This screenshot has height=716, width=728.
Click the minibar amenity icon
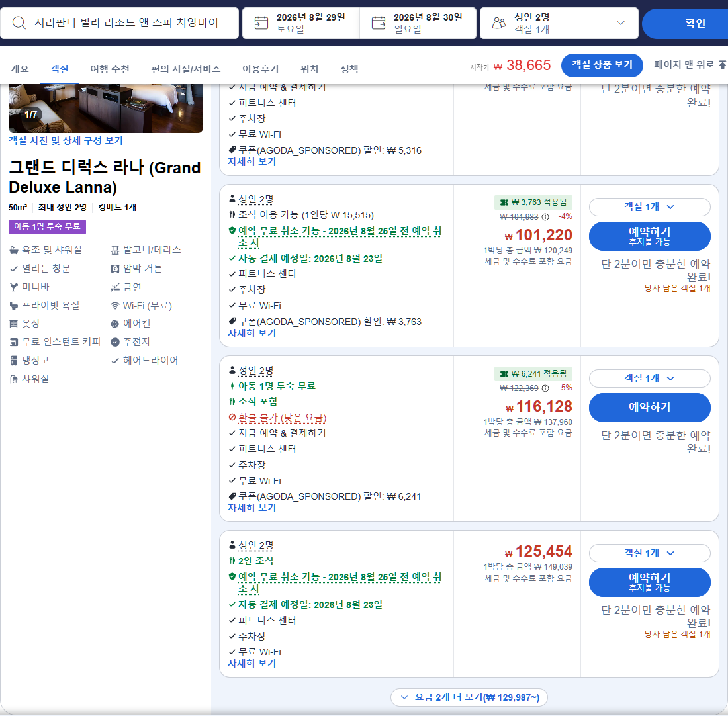point(14,287)
